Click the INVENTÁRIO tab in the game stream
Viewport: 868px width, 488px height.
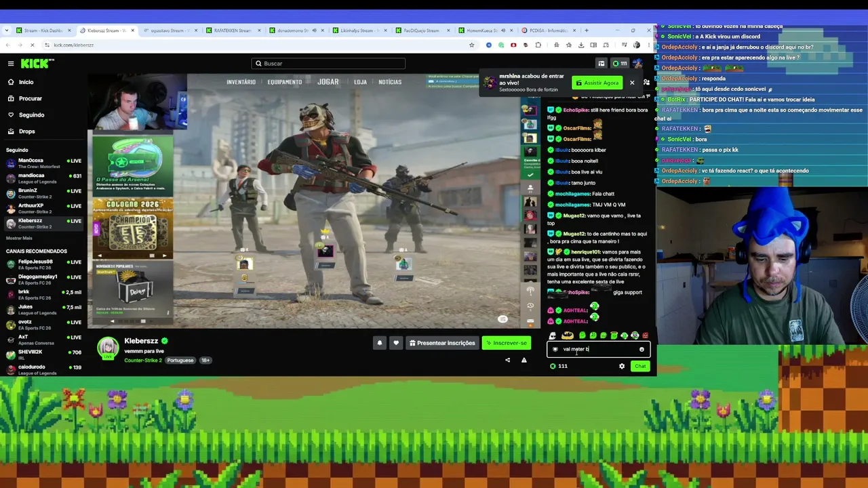point(241,82)
